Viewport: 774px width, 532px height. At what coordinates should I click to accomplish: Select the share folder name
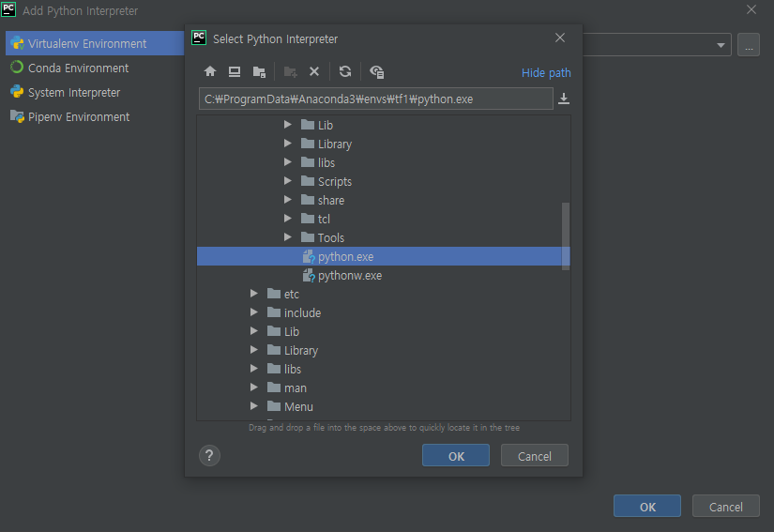[331, 201]
